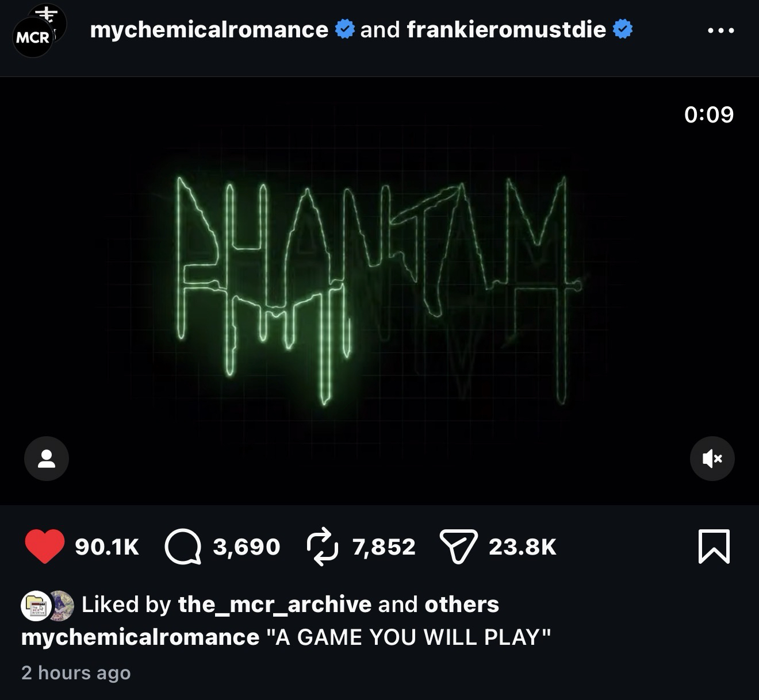Tap the 3,690 comments count
This screenshot has height=700, width=759.
pyautogui.click(x=246, y=547)
